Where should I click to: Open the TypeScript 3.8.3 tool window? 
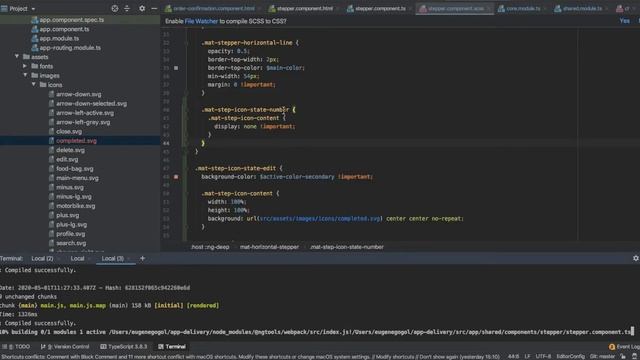pos(124,347)
